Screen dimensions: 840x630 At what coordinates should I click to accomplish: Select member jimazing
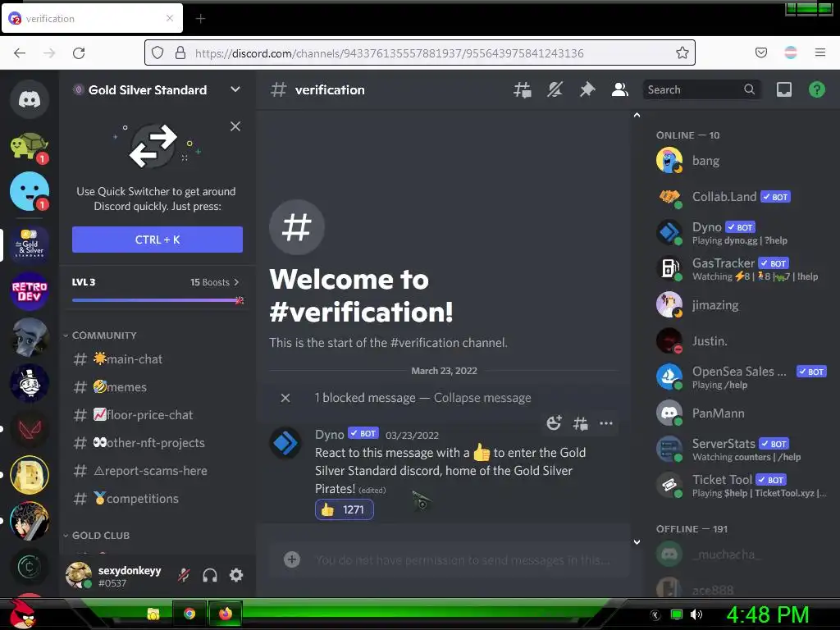742,305
